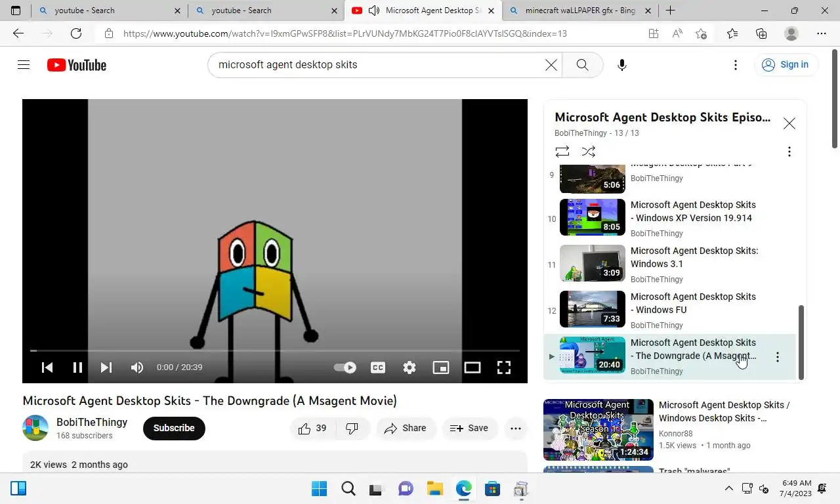Click the video progress bar
840x504 pixels.
point(274,351)
